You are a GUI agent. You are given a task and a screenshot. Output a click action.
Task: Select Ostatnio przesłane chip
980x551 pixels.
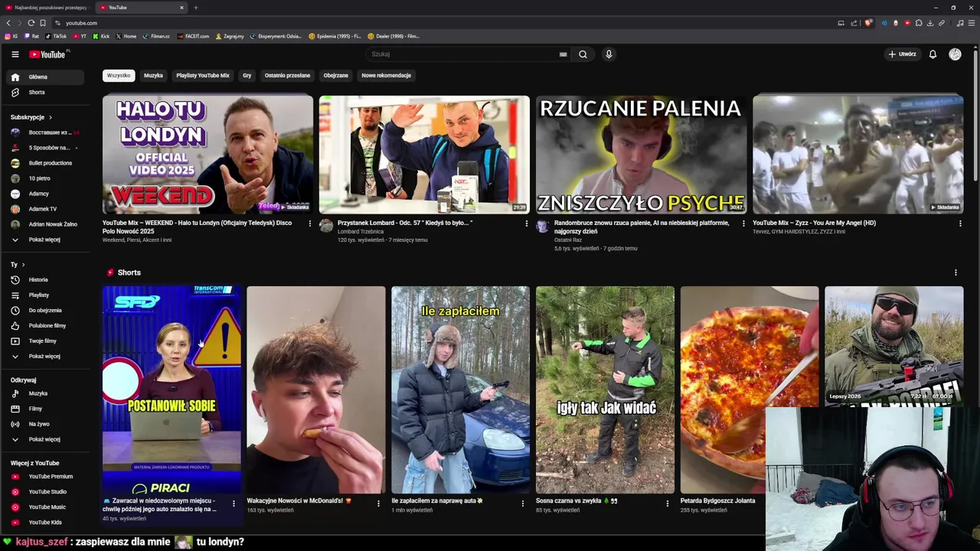(x=287, y=75)
